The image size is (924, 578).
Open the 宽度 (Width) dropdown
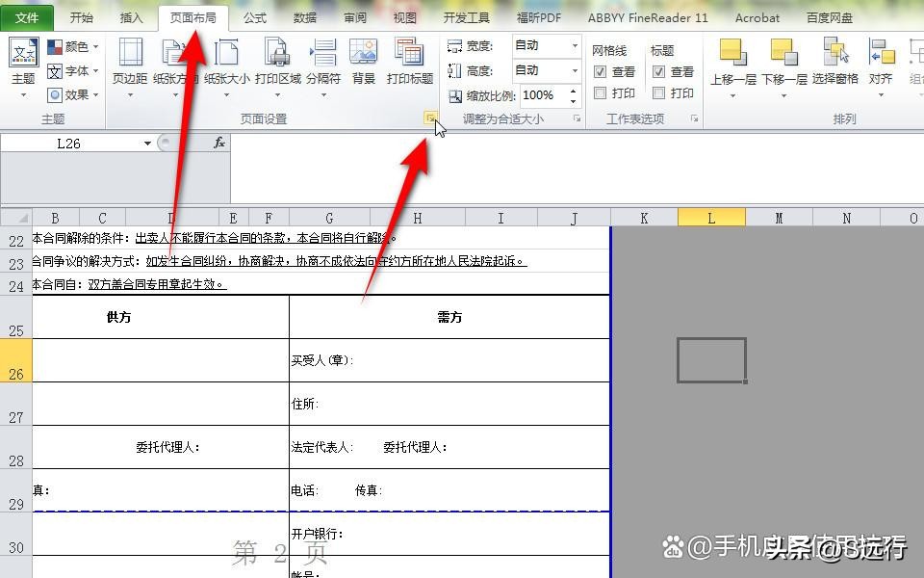(576, 44)
